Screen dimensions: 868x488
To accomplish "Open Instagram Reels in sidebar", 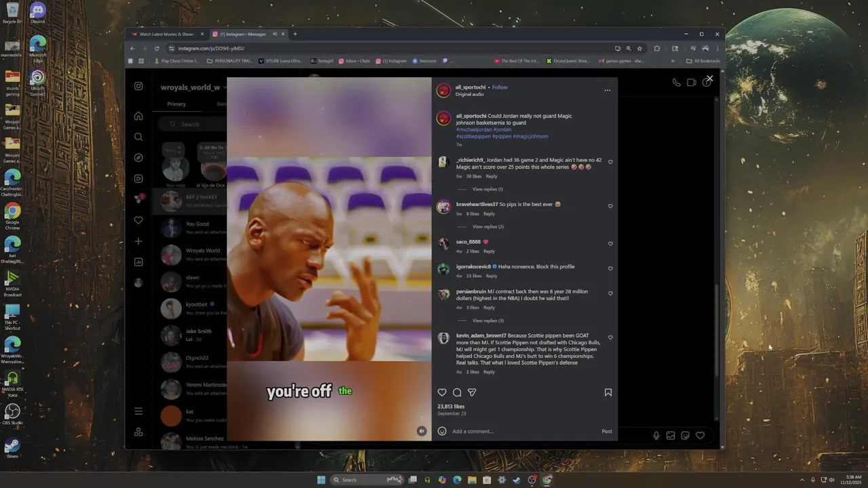I will point(138,179).
